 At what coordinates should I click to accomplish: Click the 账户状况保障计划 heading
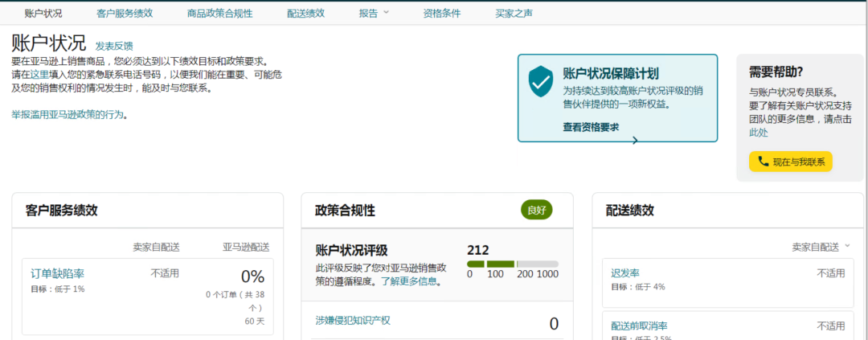pyautogui.click(x=611, y=74)
